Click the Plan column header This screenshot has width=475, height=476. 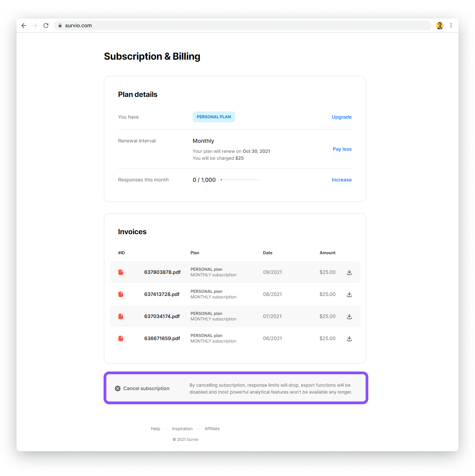pyautogui.click(x=195, y=253)
